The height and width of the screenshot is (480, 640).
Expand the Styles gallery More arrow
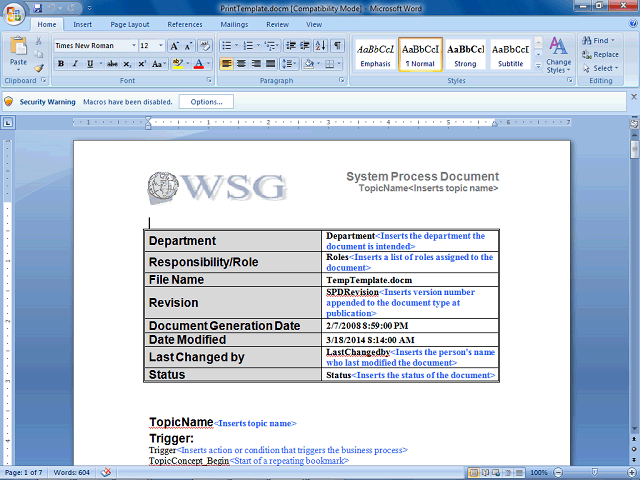click(538, 65)
